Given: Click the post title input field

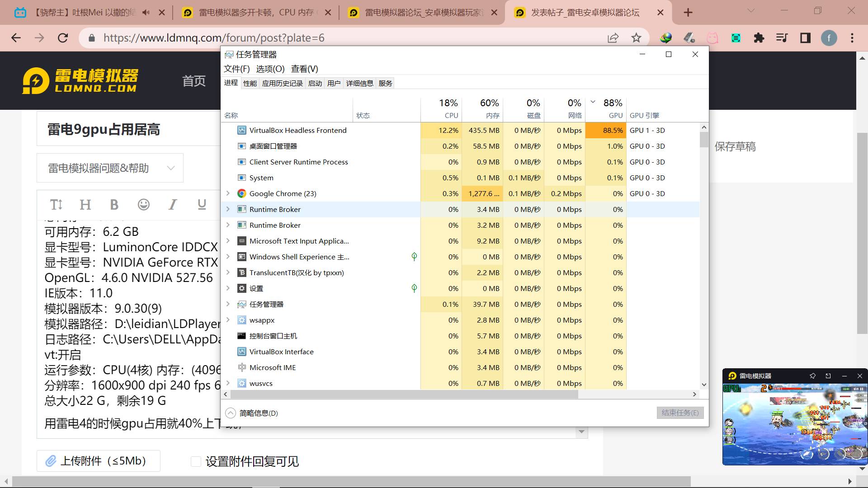Looking at the screenshot, I should (x=129, y=130).
